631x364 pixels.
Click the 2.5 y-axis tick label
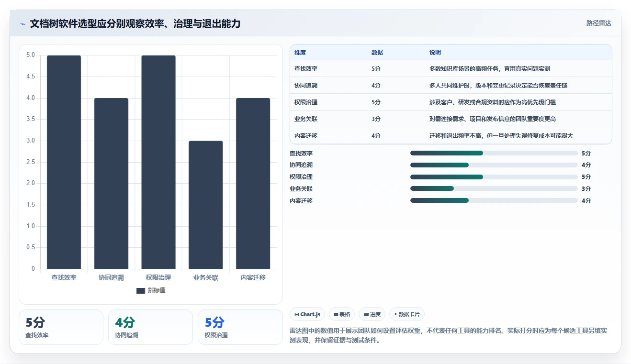[x=31, y=162]
